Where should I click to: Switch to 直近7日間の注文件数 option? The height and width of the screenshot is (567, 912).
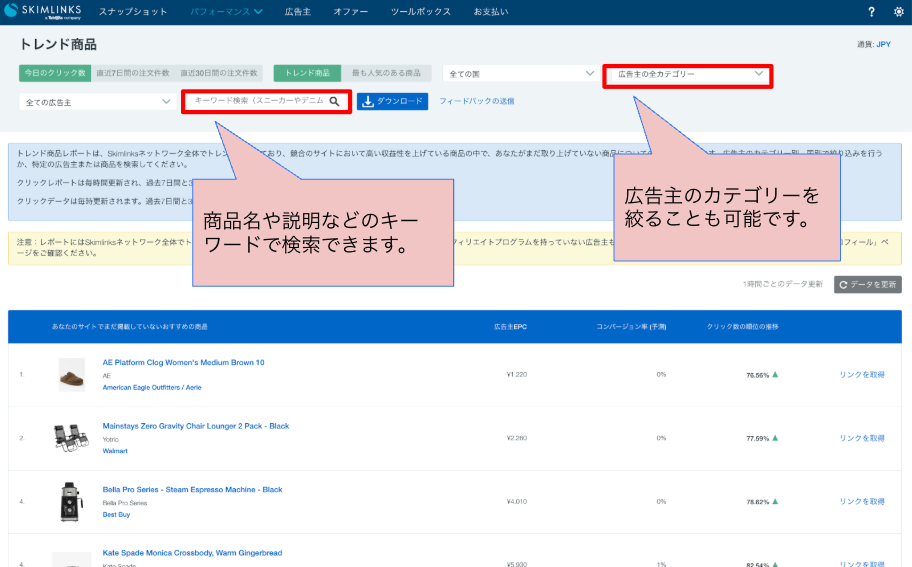point(133,73)
